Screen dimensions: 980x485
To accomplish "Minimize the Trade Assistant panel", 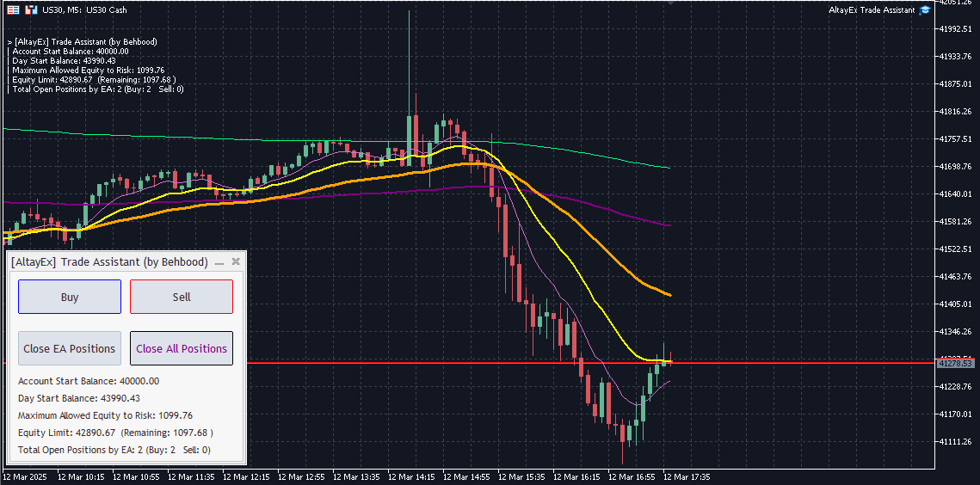I will coord(219,262).
